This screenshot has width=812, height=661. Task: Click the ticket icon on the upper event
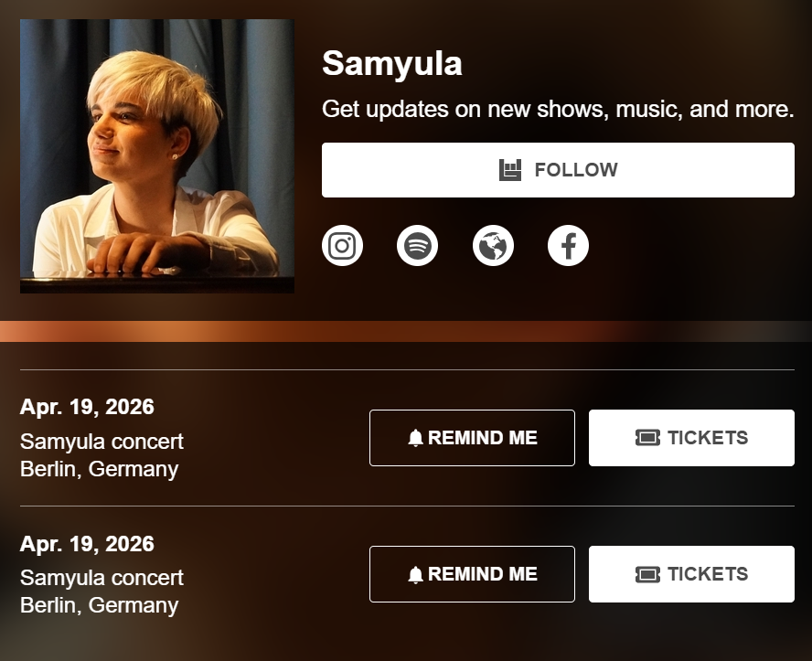click(647, 438)
